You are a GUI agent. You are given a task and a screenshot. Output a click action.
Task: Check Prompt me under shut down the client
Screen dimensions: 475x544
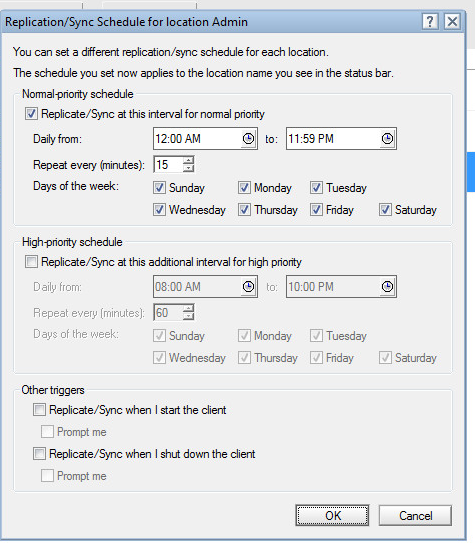pos(47,476)
